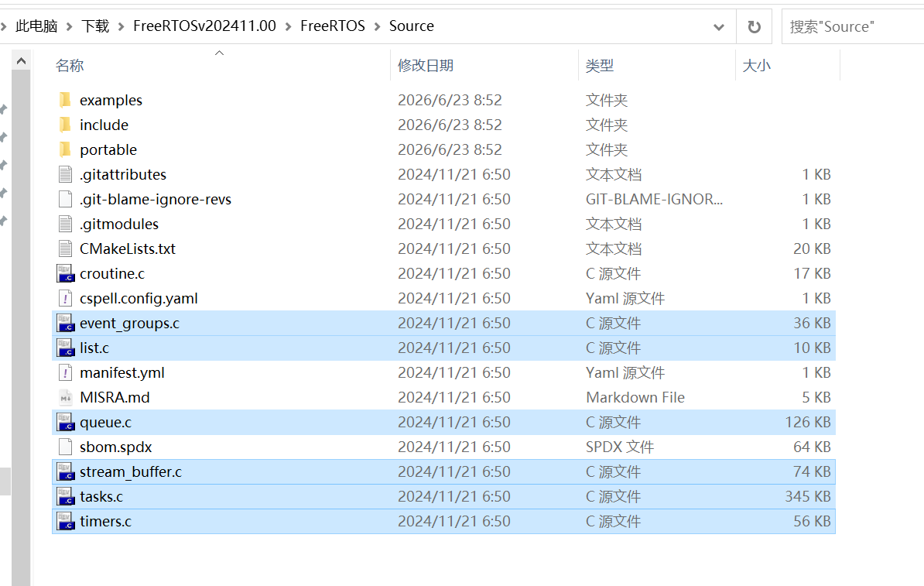Select the sbom.spdx file name
Screen dimensions: 924x586
(x=115, y=447)
